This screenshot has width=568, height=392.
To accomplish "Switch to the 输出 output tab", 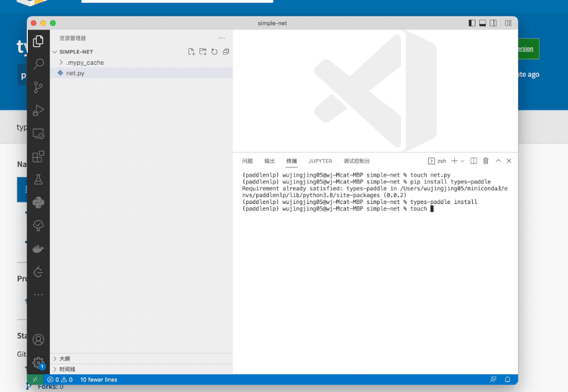I will coord(269,161).
